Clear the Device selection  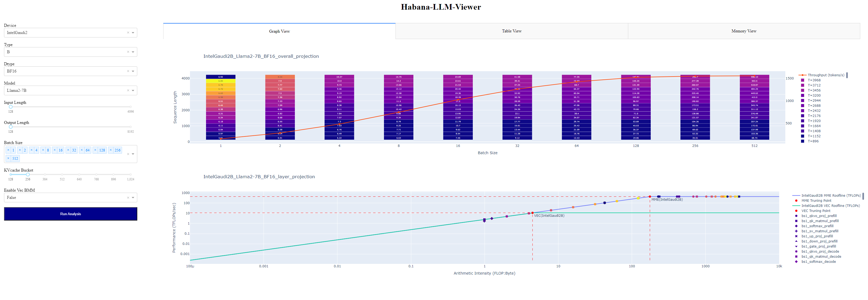pos(128,33)
